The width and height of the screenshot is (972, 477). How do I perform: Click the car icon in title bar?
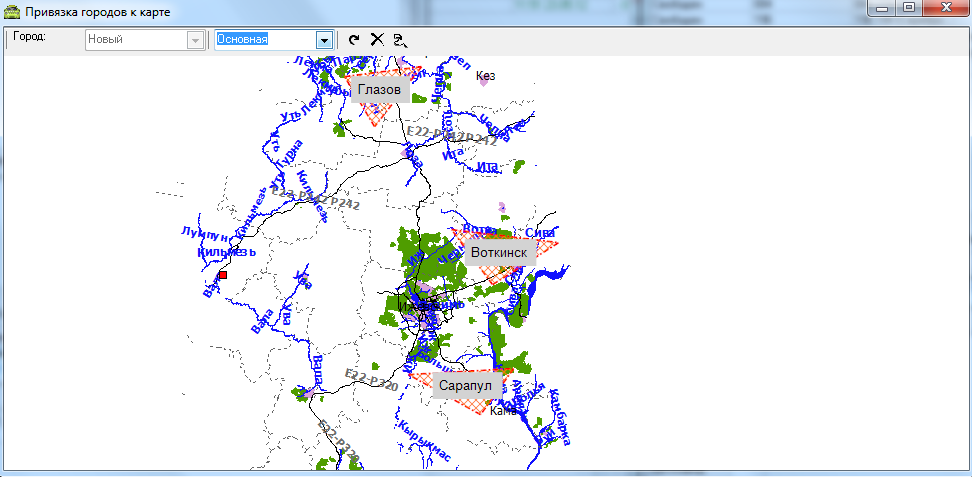point(12,12)
